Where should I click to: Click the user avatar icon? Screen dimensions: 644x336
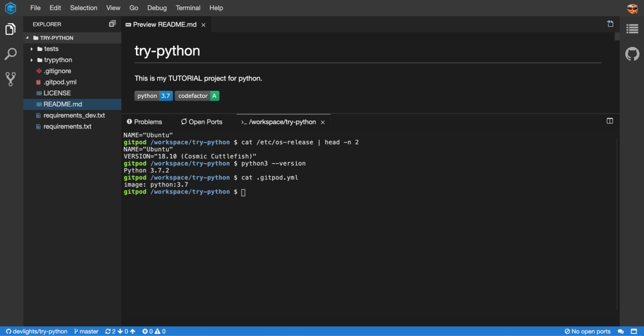(632, 8)
